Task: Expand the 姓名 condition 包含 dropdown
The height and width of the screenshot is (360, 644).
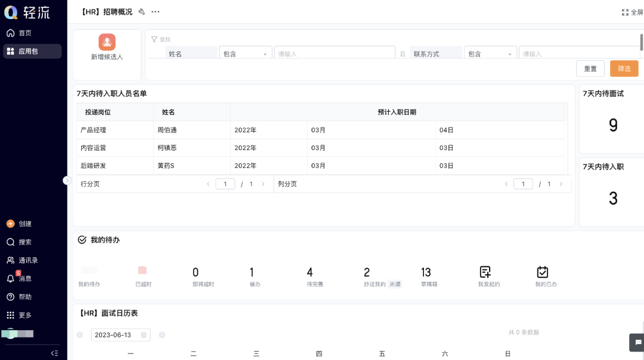Action: pyautogui.click(x=245, y=54)
